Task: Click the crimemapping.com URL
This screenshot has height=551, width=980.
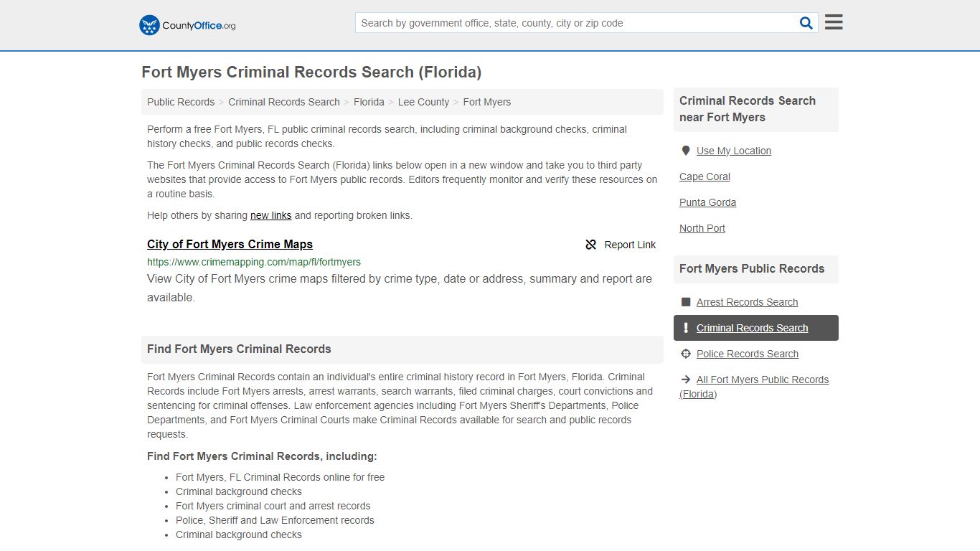Action: click(254, 262)
